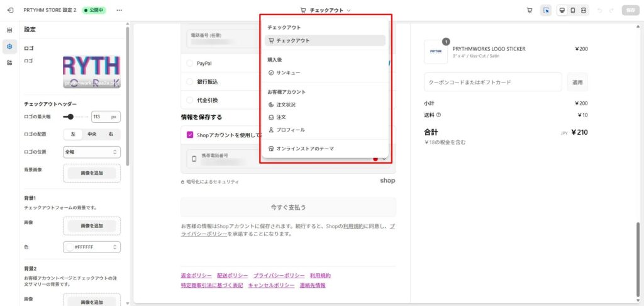The width and height of the screenshot is (644, 306).
Task: Switch to mobile preview icon
Action: click(572, 10)
